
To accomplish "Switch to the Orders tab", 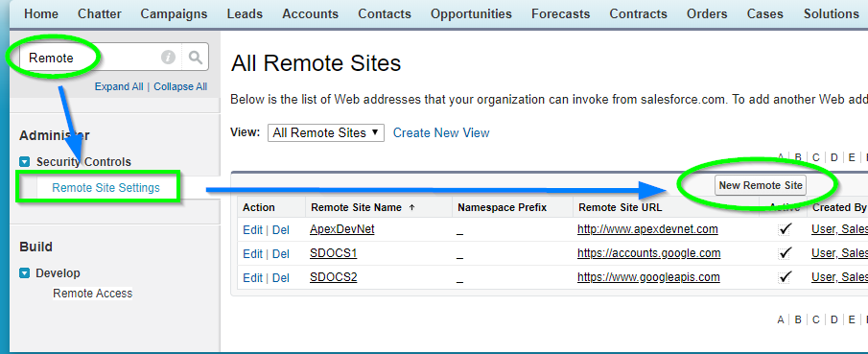I will coord(707,13).
